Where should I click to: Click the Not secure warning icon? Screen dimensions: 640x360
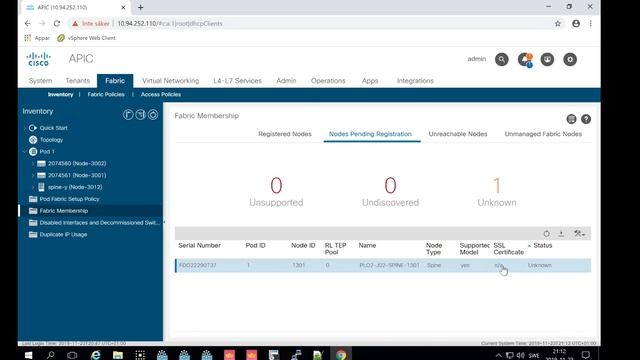click(75, 24)
